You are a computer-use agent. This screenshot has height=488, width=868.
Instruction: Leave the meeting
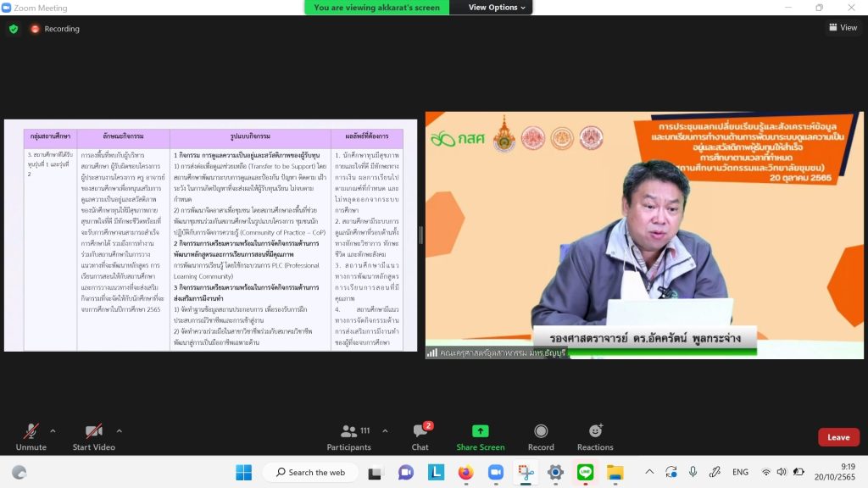[838, 437]
